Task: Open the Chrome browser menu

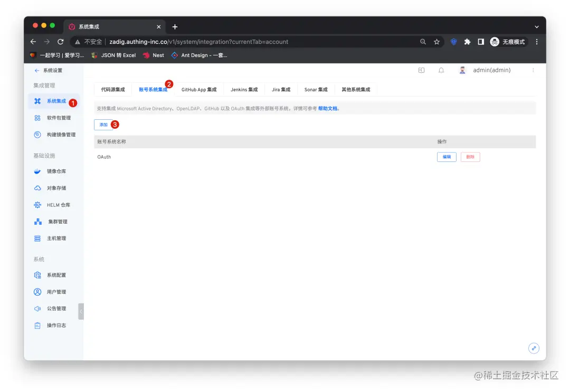Action: [537, 42]
